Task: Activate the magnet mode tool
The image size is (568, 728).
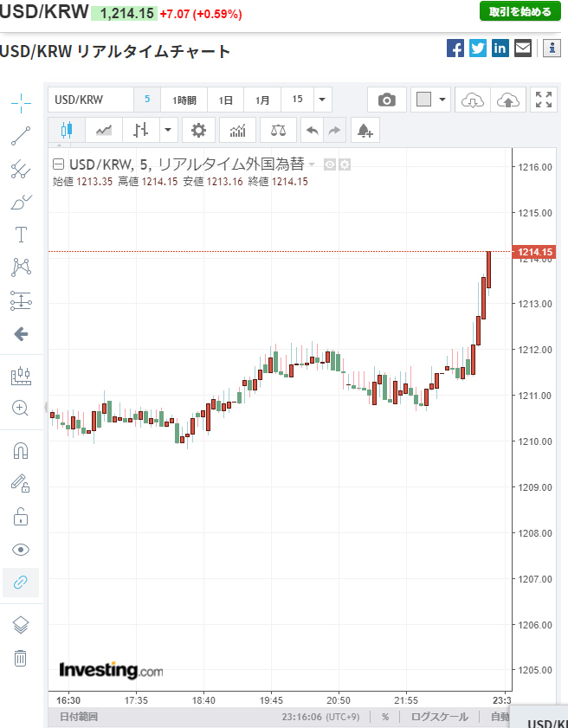Action: 21,451
